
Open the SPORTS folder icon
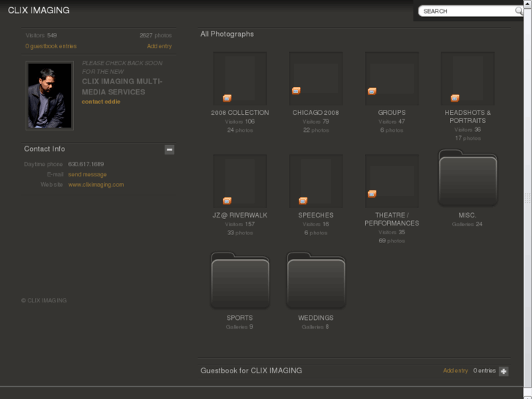pos(240,280)
